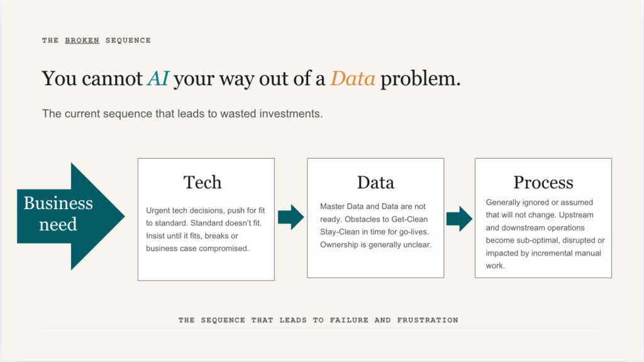Click the Process box description paragraph
This screenshot has height=362, width=644.
(x=545, y=234)
